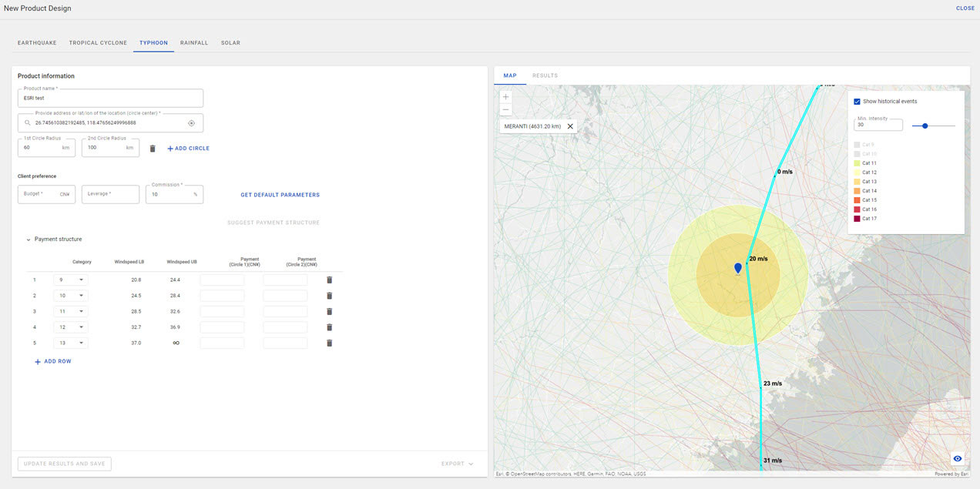Image resolution: width=980 pixels, height=489 pixels.
Task: Add a new payment row
Action: point(52,361)
